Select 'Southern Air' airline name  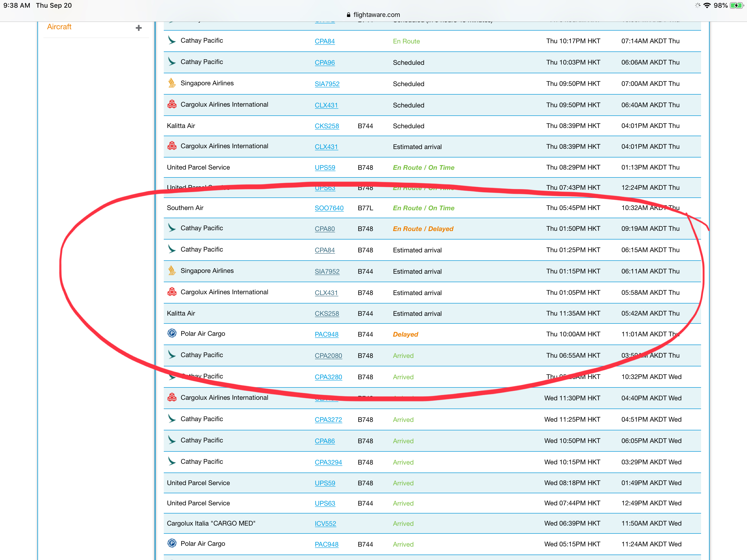click(x=185, y=208)
